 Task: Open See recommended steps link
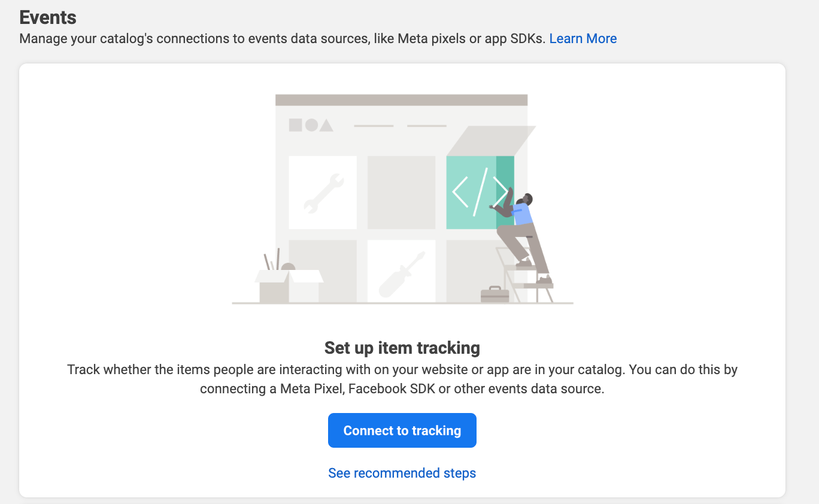[402, 473]
